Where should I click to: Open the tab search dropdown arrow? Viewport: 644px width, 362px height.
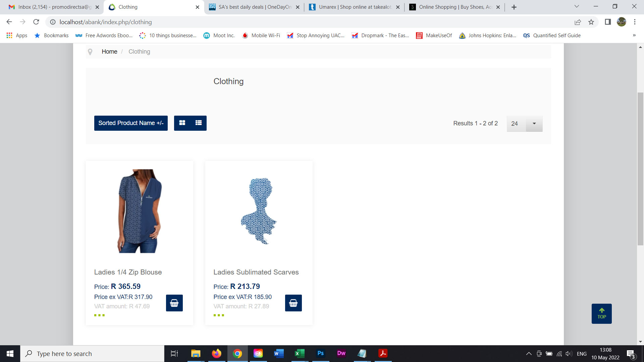[577, 7]
